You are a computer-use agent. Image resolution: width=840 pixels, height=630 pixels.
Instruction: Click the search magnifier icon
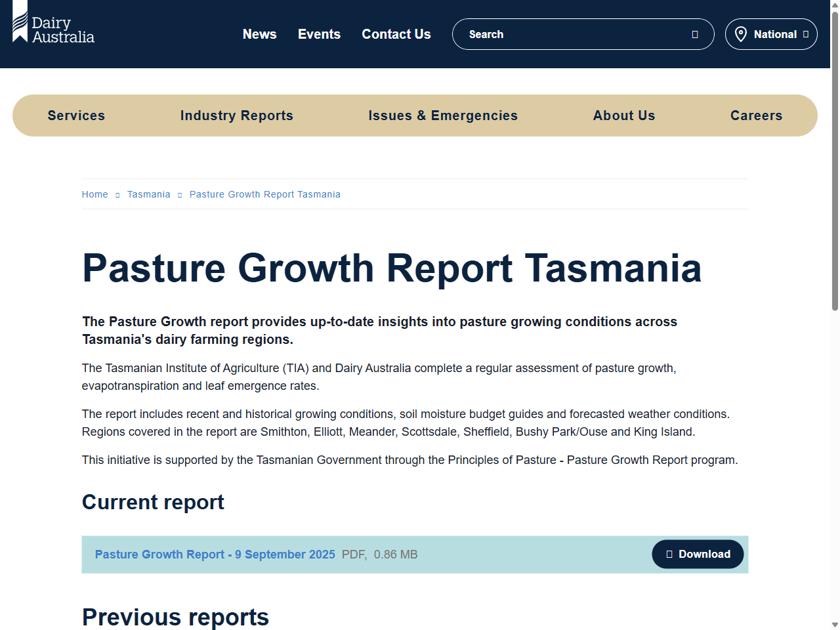pyautogui.click(x=695, y=34)
